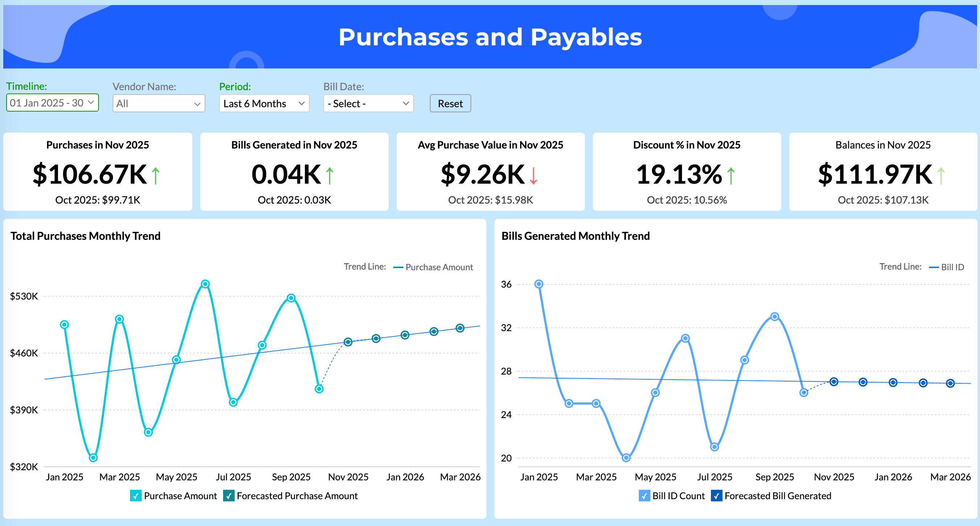Toggle the Forecasted Bill Generated series
Screen dimensions: 980x526
(717, 496)
